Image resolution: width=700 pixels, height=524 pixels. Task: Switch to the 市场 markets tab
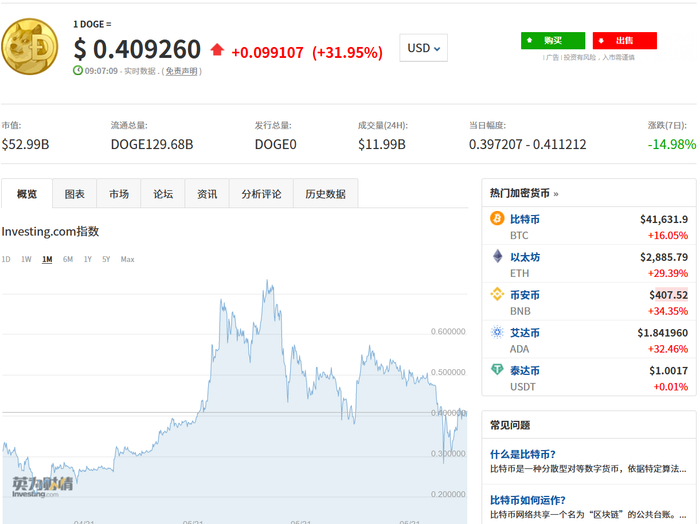point(119,194)
